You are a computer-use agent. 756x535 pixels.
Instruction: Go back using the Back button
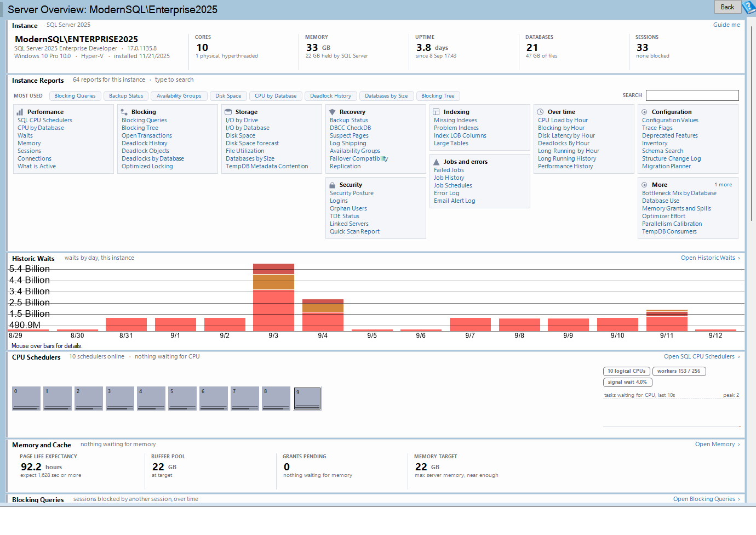coord(728,7)
